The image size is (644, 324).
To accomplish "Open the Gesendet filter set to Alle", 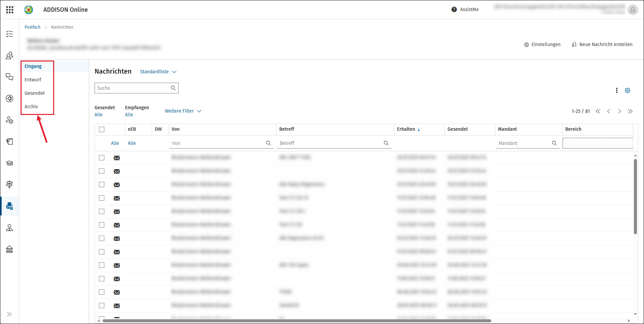I will pyautogui.click(x=99, y=115).
